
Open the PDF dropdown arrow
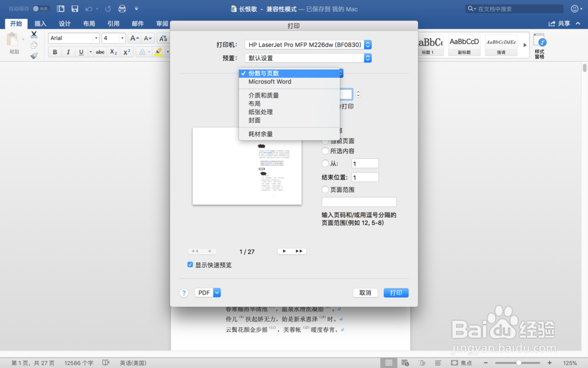tap(217, 293)
